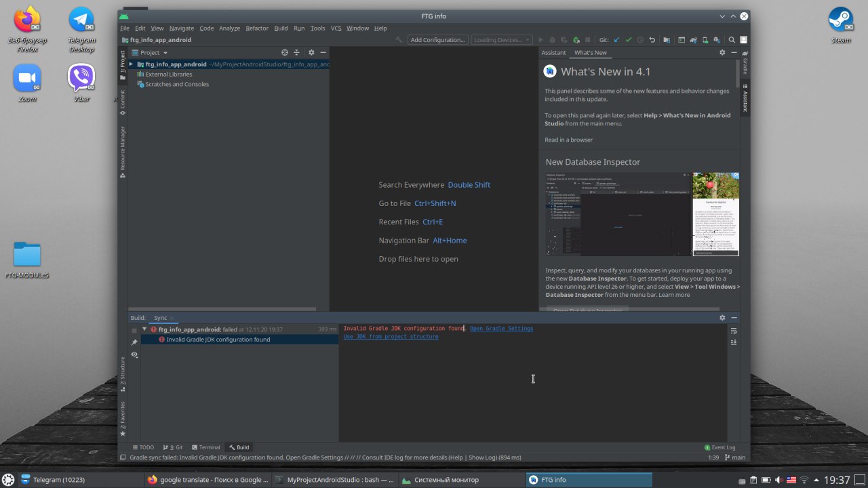Open Project panel gear settings
868x488 pixels.
311,52
